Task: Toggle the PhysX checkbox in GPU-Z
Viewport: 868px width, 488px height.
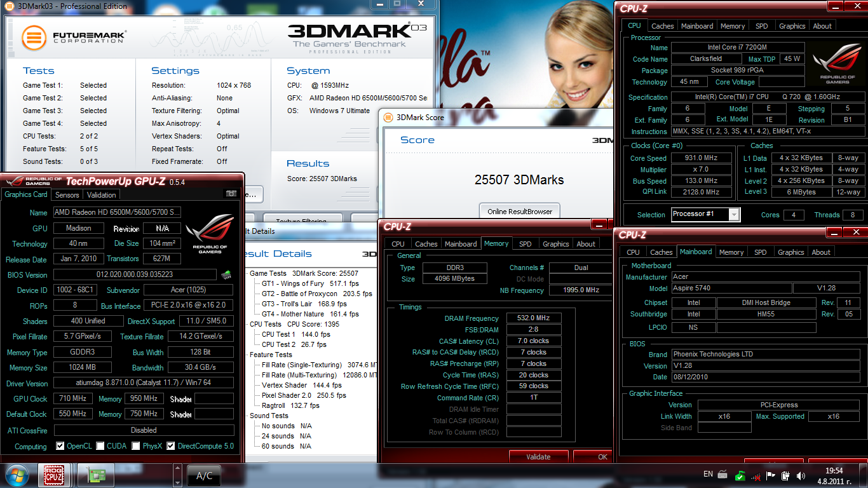Action: point(136,446)
